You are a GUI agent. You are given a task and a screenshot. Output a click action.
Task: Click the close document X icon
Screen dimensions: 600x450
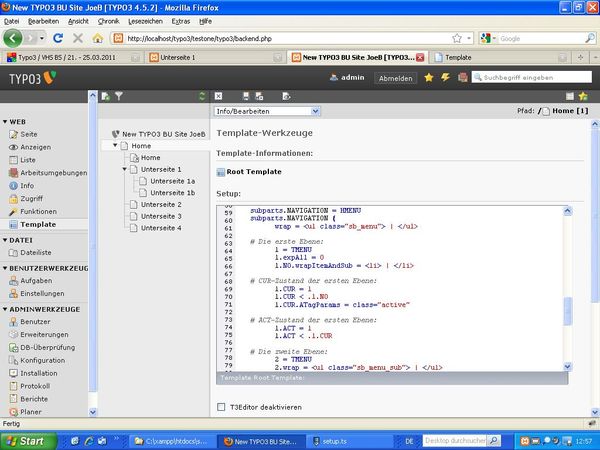(218, 96)
